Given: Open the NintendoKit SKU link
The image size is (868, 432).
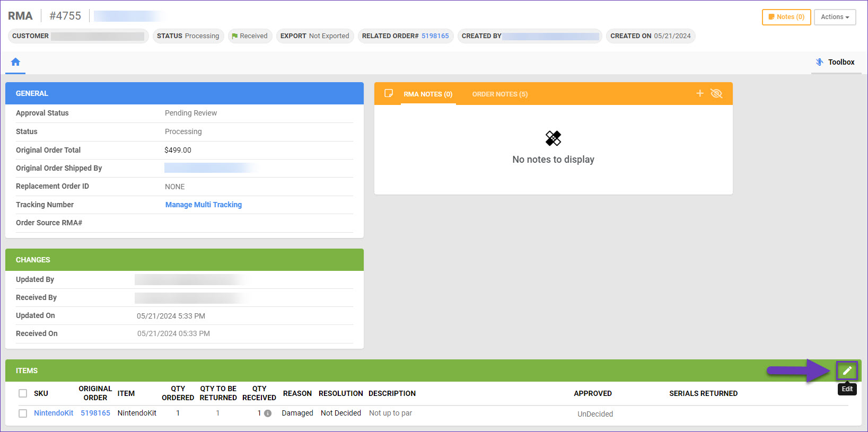Looking at the screenshot, I should coord(54,413).
